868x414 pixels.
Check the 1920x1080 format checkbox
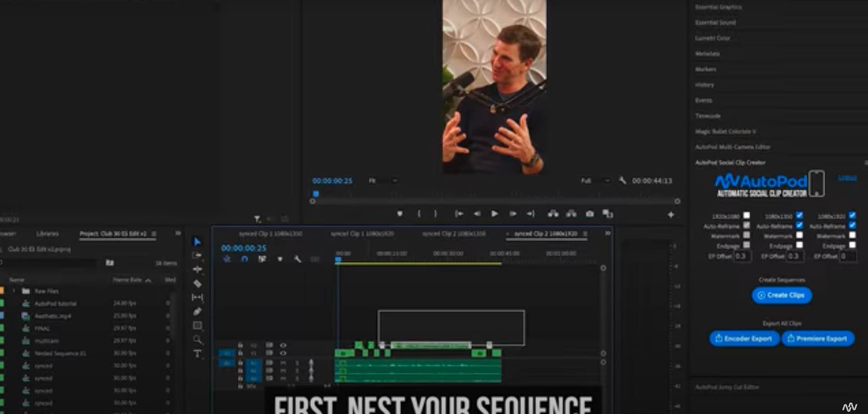(747, 215)
